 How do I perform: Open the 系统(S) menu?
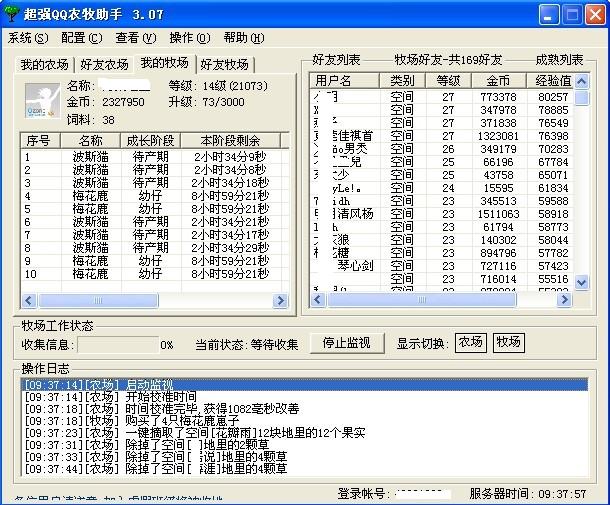point(28,38)
